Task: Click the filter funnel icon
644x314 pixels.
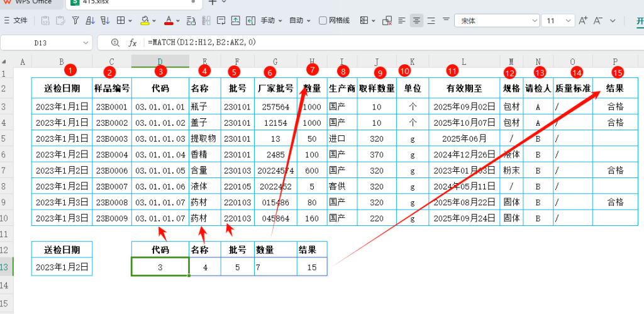Action: [x=75, y=20]
